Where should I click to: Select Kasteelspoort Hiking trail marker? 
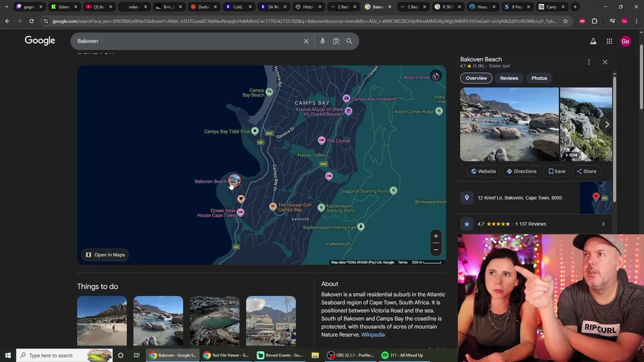pyautogui.click(x=360, y=227)
